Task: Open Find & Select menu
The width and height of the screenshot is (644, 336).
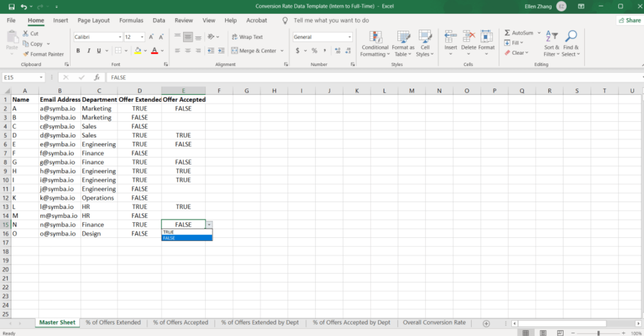Action: pos(571,43)
